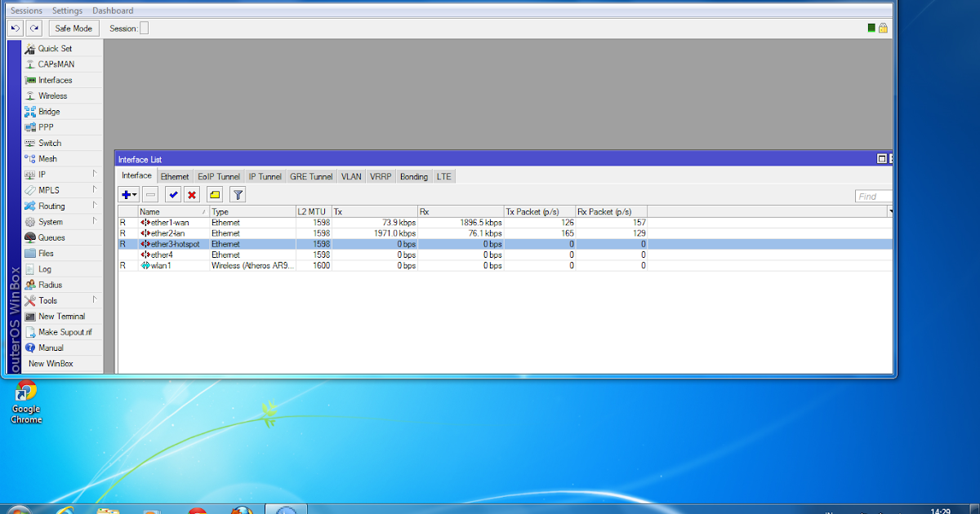Disable an interface using the red X button
980x514 pixels.
tap(193, 194)
